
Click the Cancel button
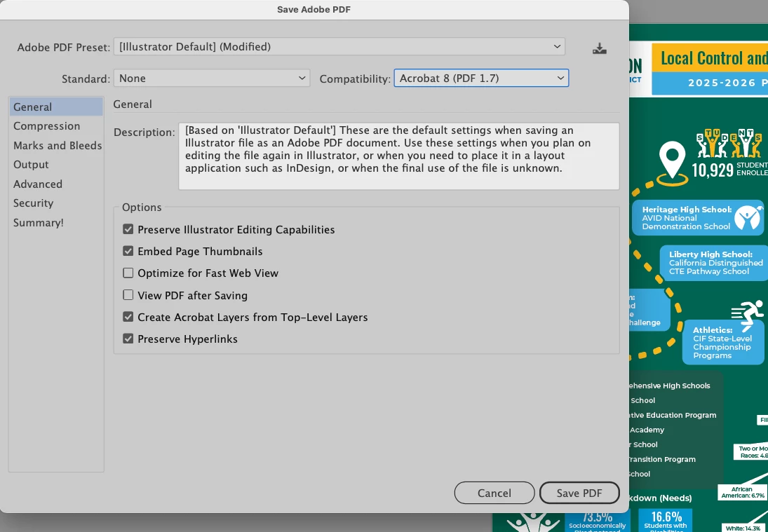494,493
